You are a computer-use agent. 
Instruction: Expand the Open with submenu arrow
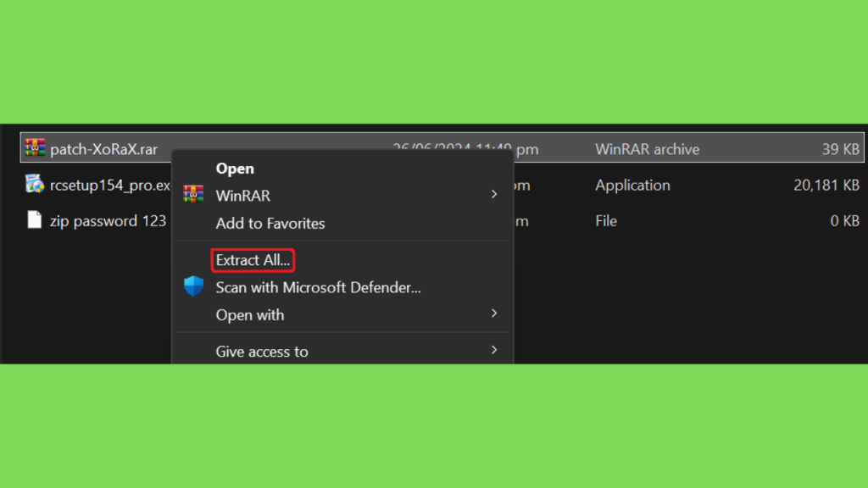coord(494,313)
